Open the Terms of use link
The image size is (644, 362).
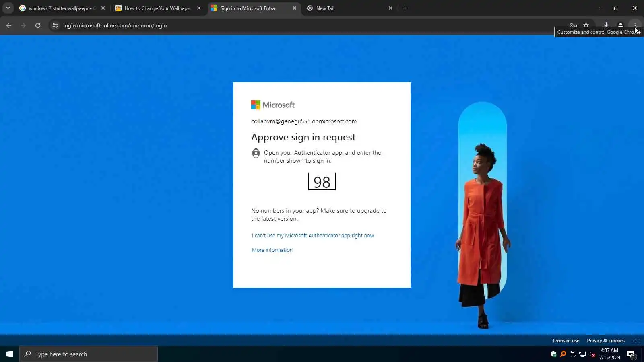tap(566, 341)
